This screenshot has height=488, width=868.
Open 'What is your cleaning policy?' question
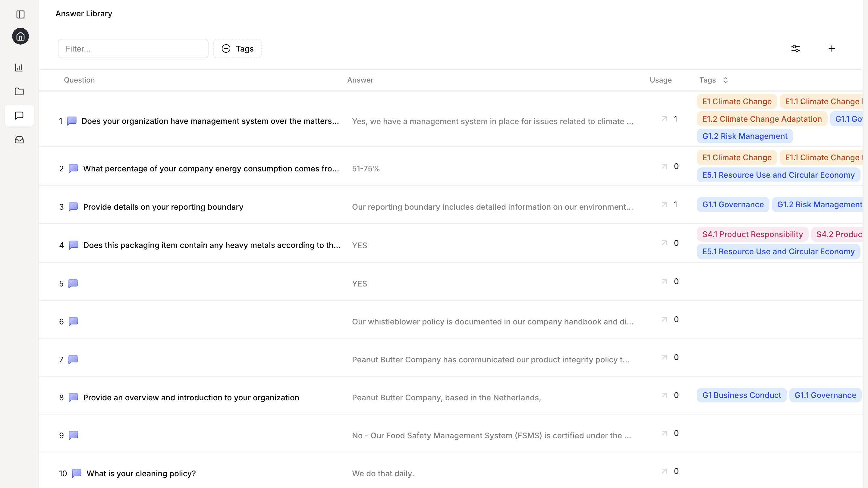pyautogui.click(x=141, y=473)
